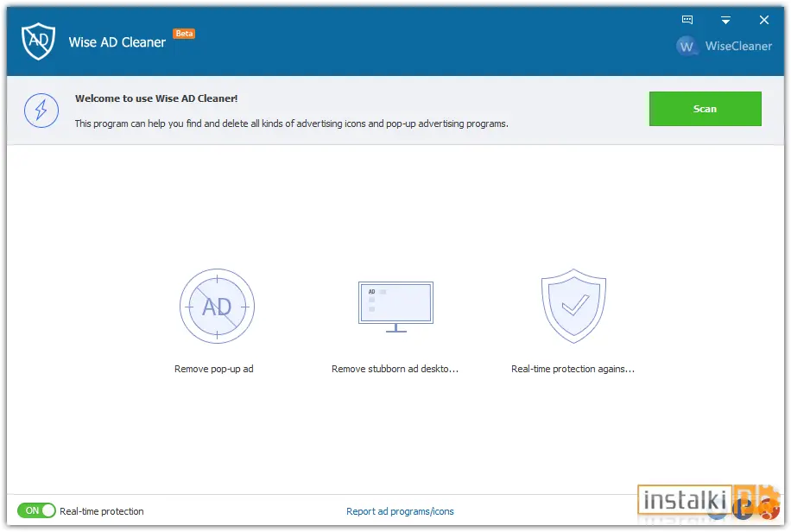Click the Wise AD Cleaner title text

pos(117,42)
